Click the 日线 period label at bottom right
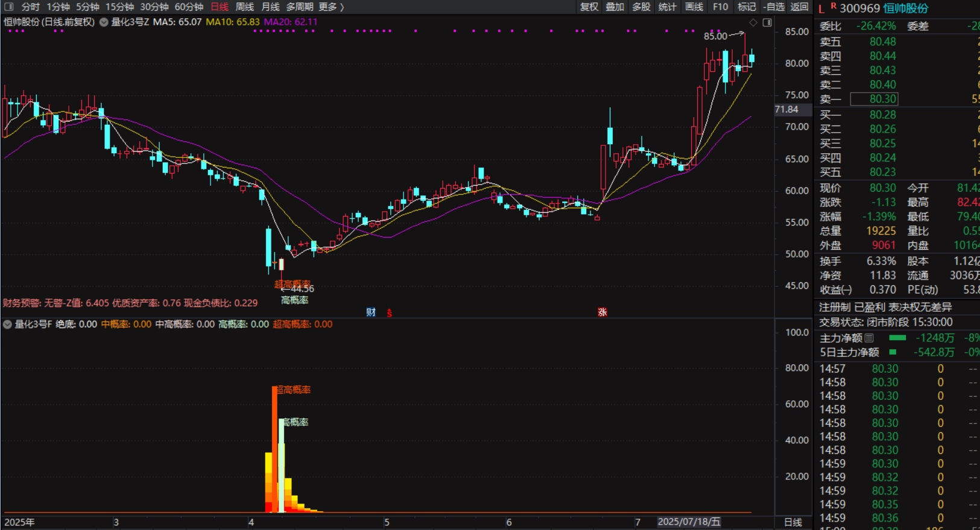 coord(792,522)
